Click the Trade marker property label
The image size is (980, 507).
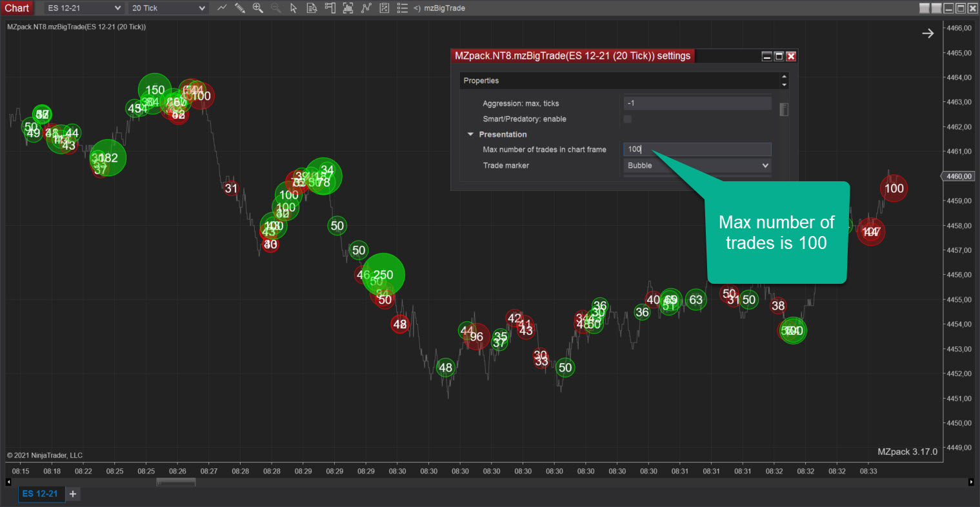pos(506,166)
